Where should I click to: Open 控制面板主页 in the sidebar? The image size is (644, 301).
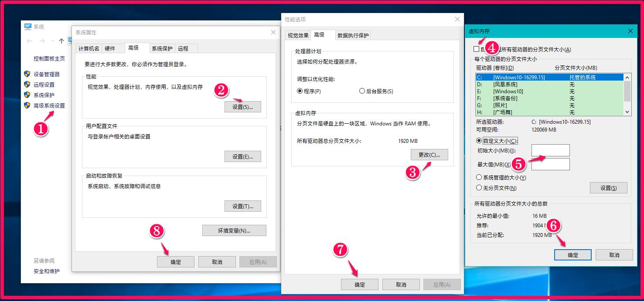[x=49, y=58]
